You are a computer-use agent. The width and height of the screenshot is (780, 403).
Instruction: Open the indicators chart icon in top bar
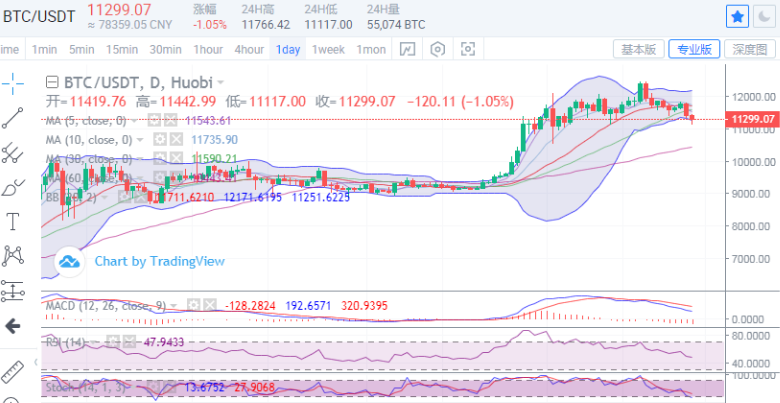407,49
